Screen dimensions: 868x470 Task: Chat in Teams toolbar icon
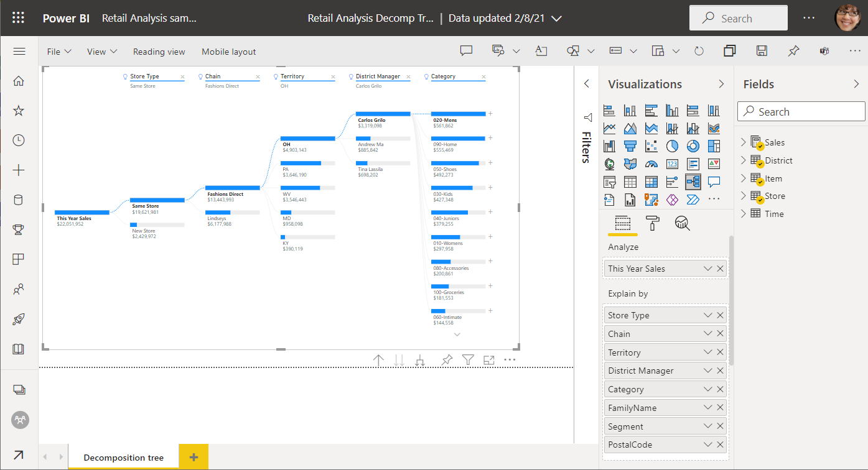pos(824,51)
